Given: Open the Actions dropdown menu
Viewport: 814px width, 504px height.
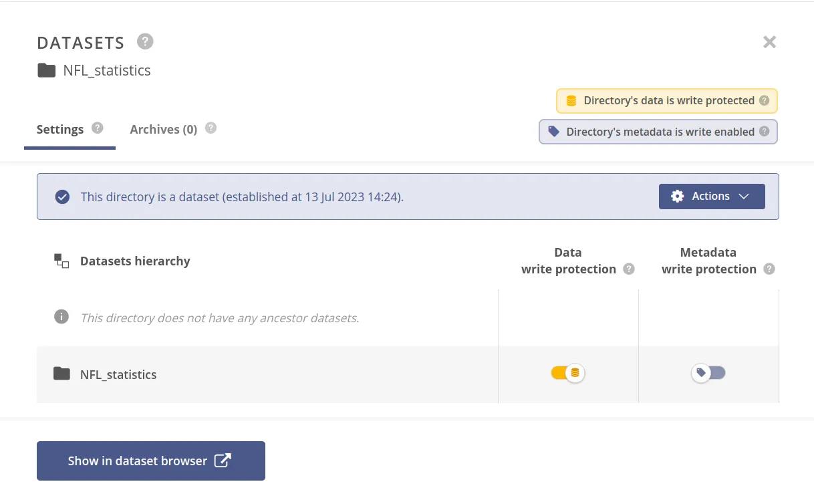Looking at the screenshot, I should tap(711, 196).
